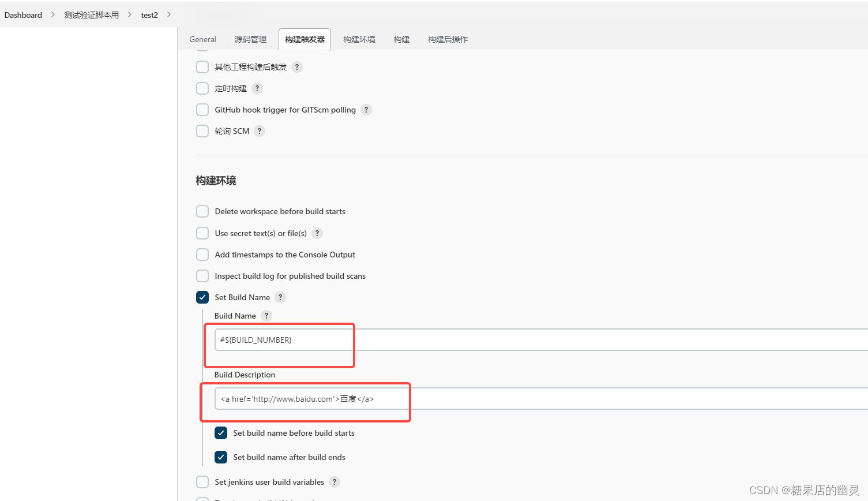Jump to the 构建 tab
This screenshot has height=501, width=868.
click(x=401, y=39)
